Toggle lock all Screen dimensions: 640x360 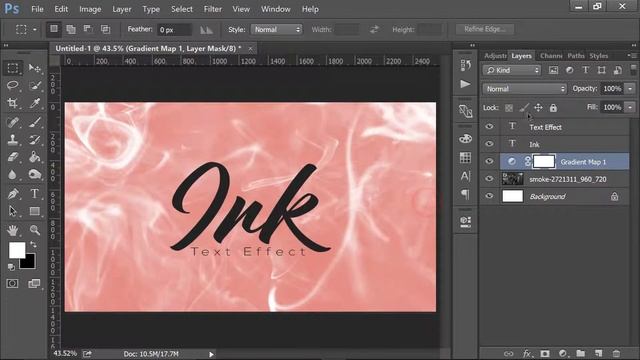(553, 108)
